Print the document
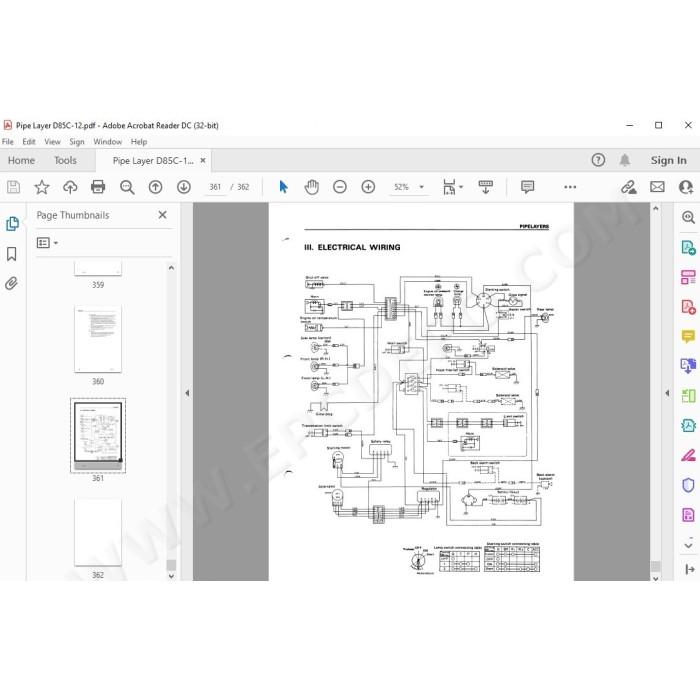This screenshot has width=700, height=700. pos(98,187)
